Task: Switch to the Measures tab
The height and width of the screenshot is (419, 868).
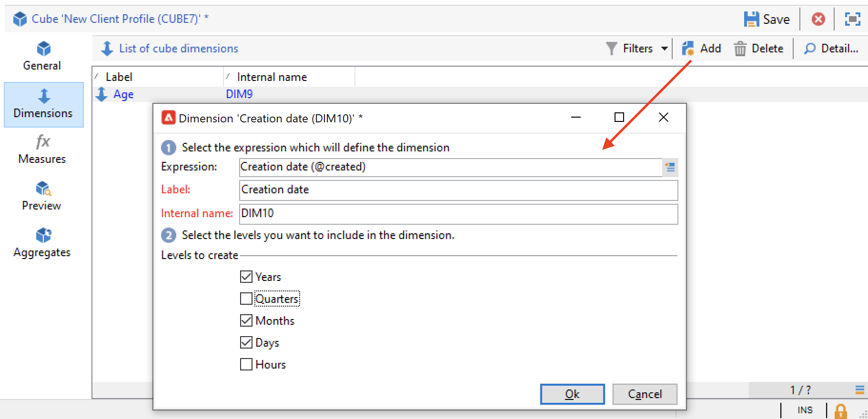Action: click(x=42, y=149)
